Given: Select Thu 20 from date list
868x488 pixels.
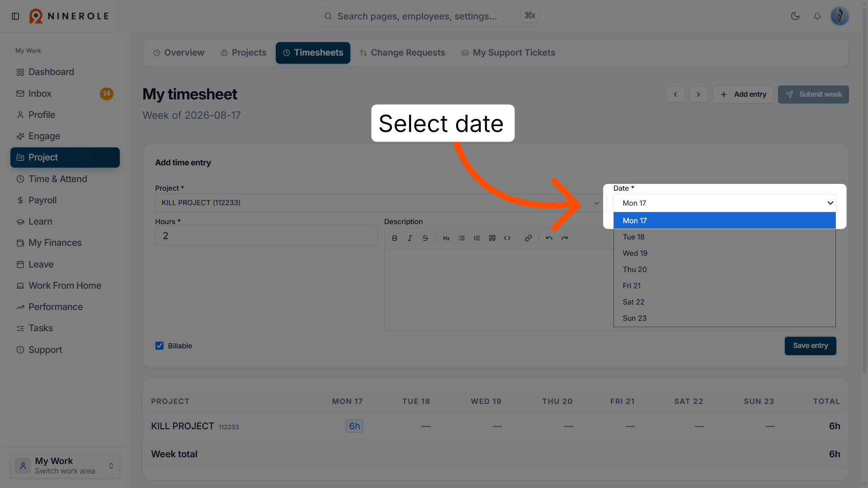Looking at the screenshot, I should [725, 269].
